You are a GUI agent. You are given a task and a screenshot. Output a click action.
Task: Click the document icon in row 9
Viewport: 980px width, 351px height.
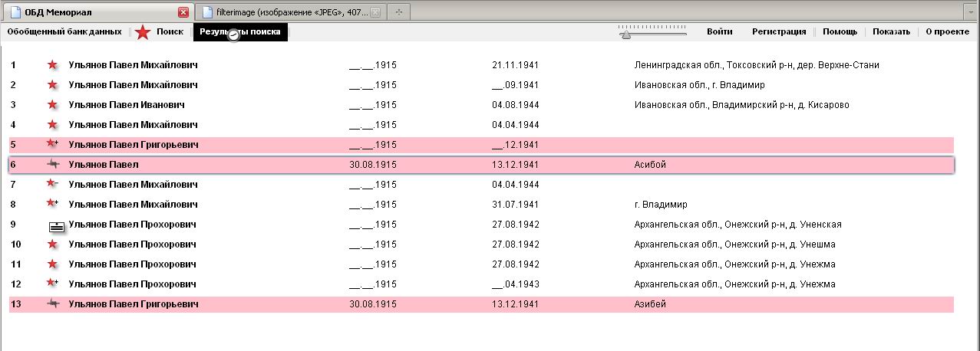point(56,225)
